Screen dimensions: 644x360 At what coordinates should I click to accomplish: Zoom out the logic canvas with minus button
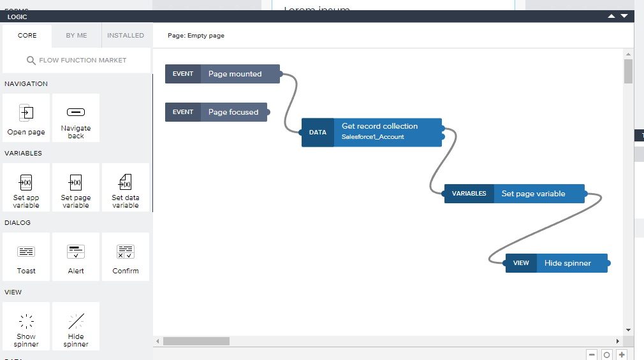592,355
